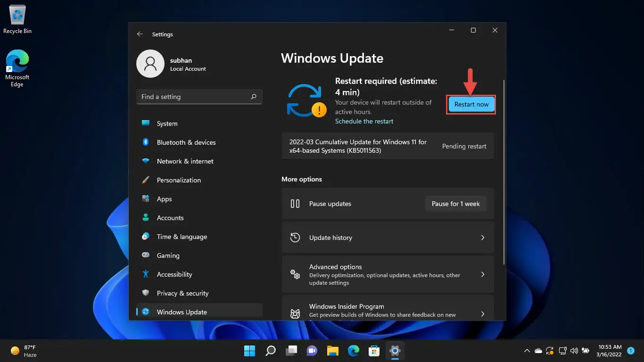Click the Settings gear on taskbar
The height and width of the screenshot is (362, 644).
tap(395, 351)
